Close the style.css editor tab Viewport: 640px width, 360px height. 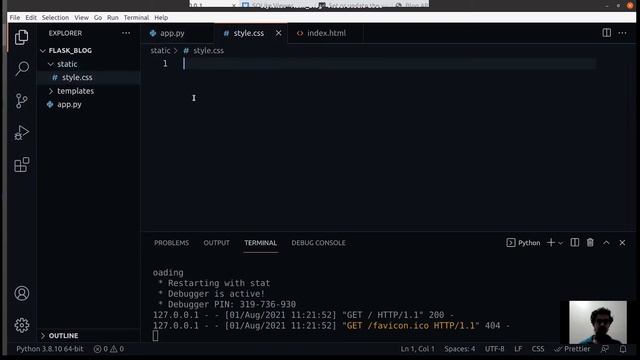click(x=278, y=33)
